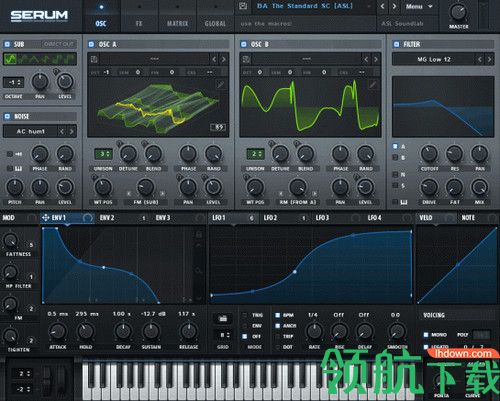Click the DIRECT OUT button
500x401 pixels.
tap(59, 44)
